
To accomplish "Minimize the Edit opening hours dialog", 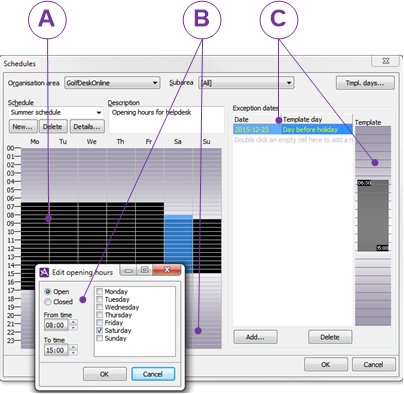I will click(128, 270).
